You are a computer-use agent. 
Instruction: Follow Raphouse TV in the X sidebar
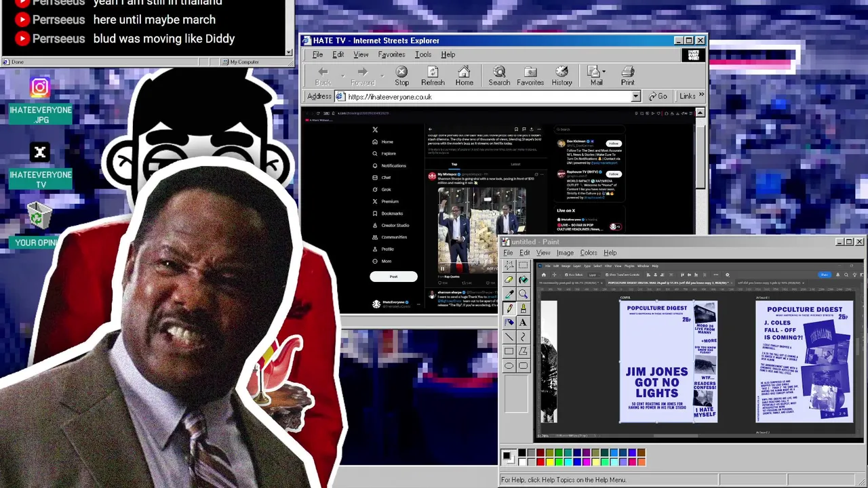(x=614, y=174)
